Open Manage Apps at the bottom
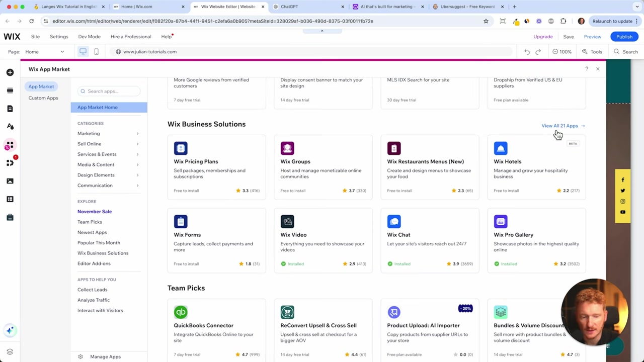This screenshot has width=644, height=362. [x=105, y=356]
